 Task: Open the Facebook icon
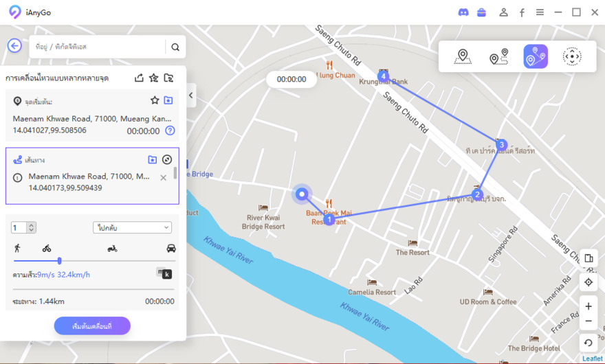point(522,13)
